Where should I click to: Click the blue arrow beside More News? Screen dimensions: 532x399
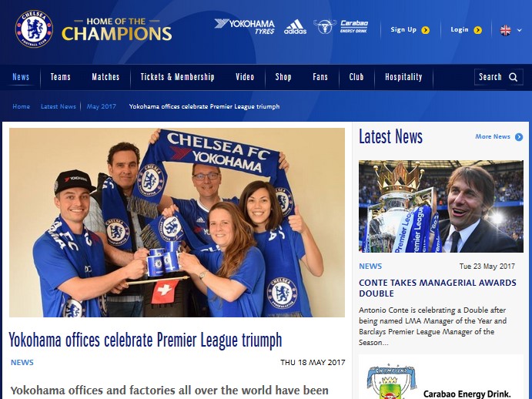click(x=519, y=137)
